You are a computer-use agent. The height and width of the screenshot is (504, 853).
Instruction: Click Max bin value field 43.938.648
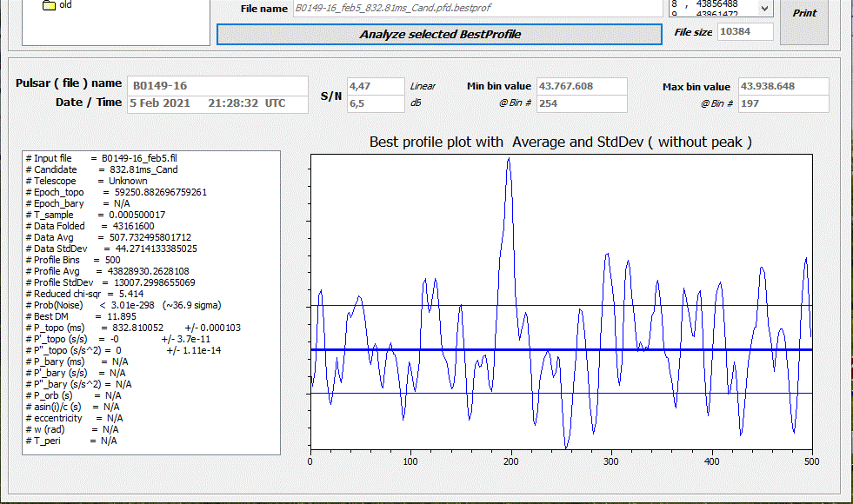(x=783, y=86)
